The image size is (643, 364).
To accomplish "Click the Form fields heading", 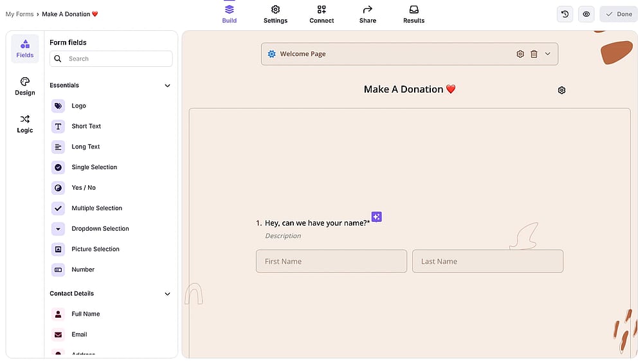I will pos(68,42).
